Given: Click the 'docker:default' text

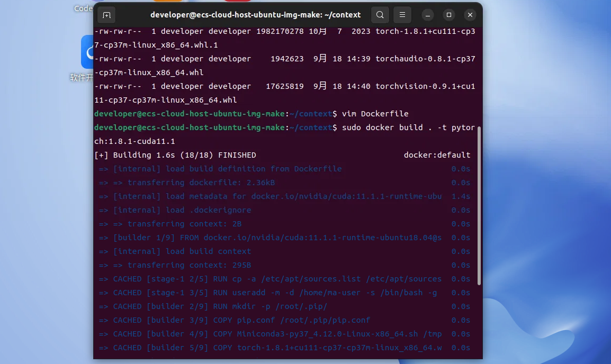Looking at the screenshot, I should point(437,155).
